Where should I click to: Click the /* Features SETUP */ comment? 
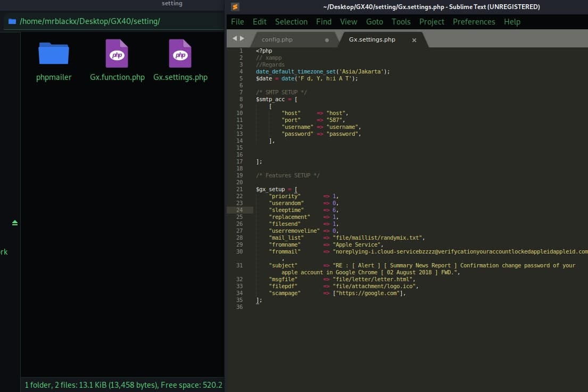coord(288,175)
